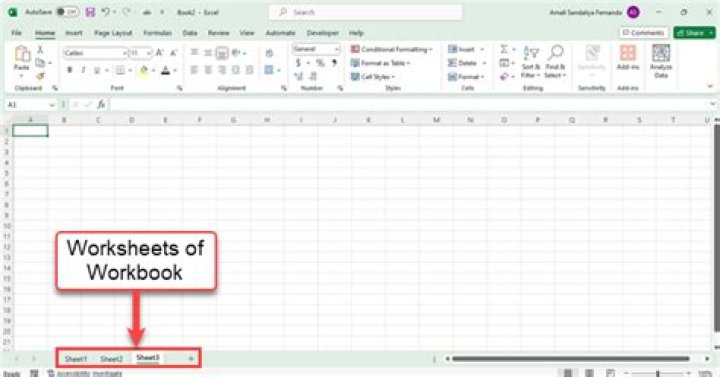Open Add-ins

point(628,57)
